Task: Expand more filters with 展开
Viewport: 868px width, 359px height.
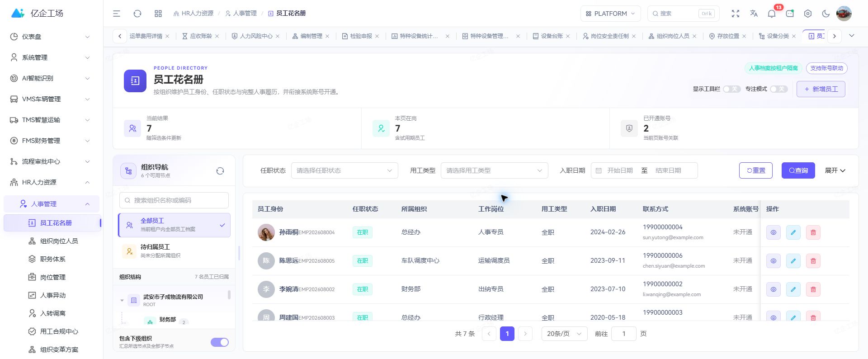Action: 835,170
